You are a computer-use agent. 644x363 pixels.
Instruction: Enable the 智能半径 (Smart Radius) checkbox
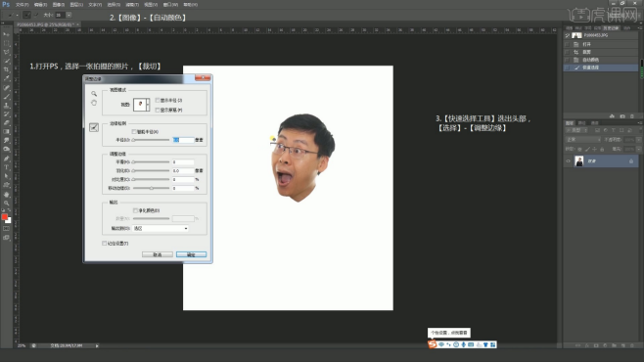[x=134, y=132]
